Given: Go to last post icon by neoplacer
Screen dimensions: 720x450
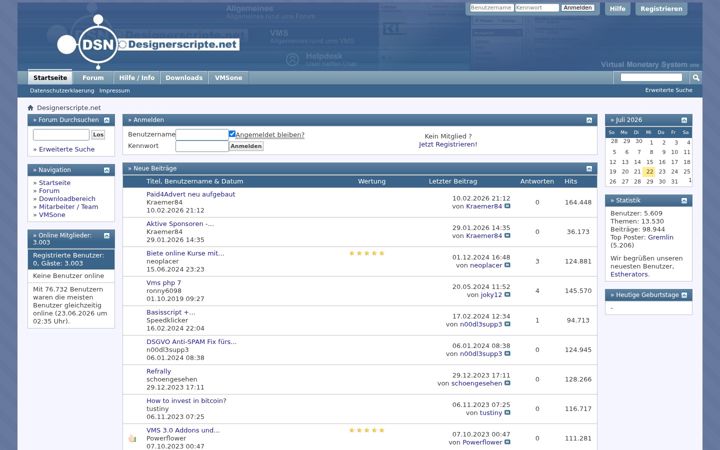Looking at the screenshot, I should 507,265.
